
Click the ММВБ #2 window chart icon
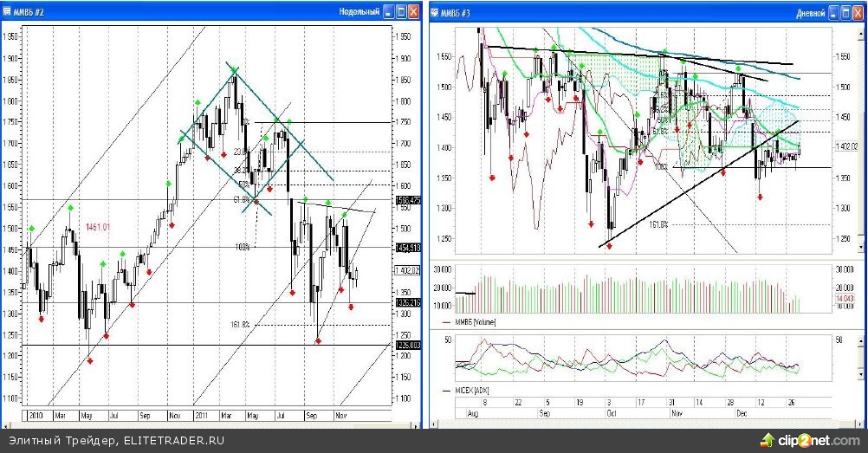coord(8,12)
